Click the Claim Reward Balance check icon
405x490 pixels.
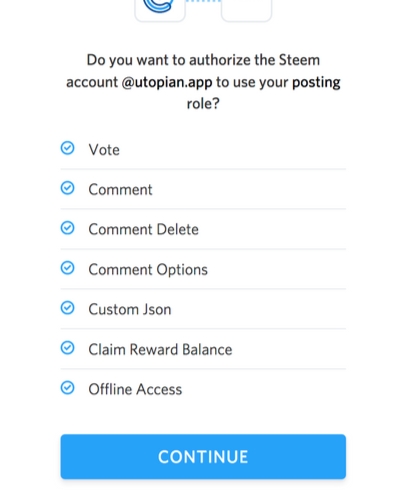coord(67,348)
